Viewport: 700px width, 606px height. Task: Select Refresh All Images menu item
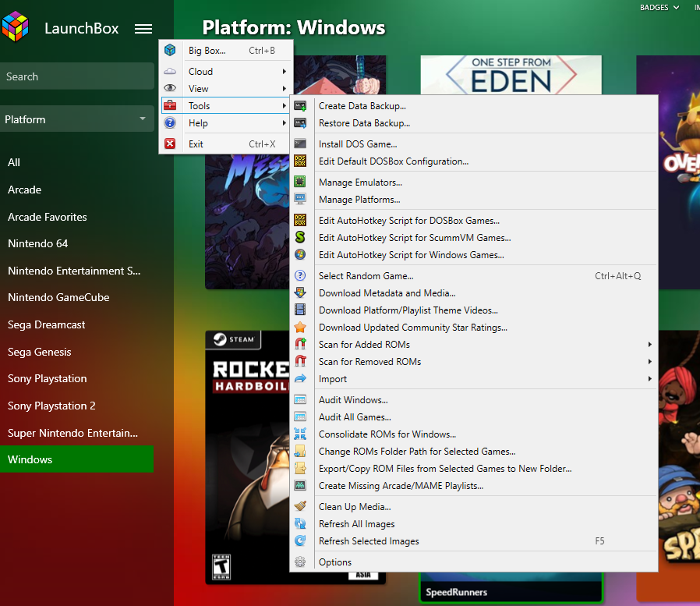(474, 524)
